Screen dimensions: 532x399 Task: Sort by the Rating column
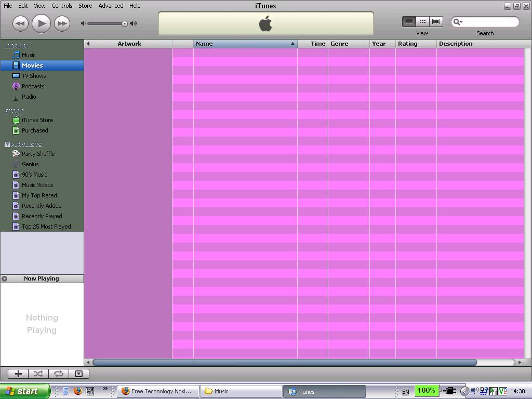click(x=416, y=44)
